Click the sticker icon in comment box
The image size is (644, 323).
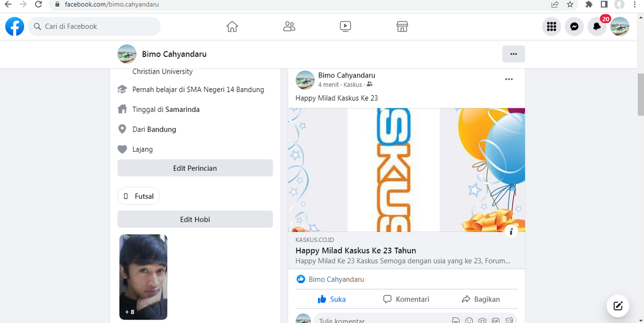click(x=509, y=320)
